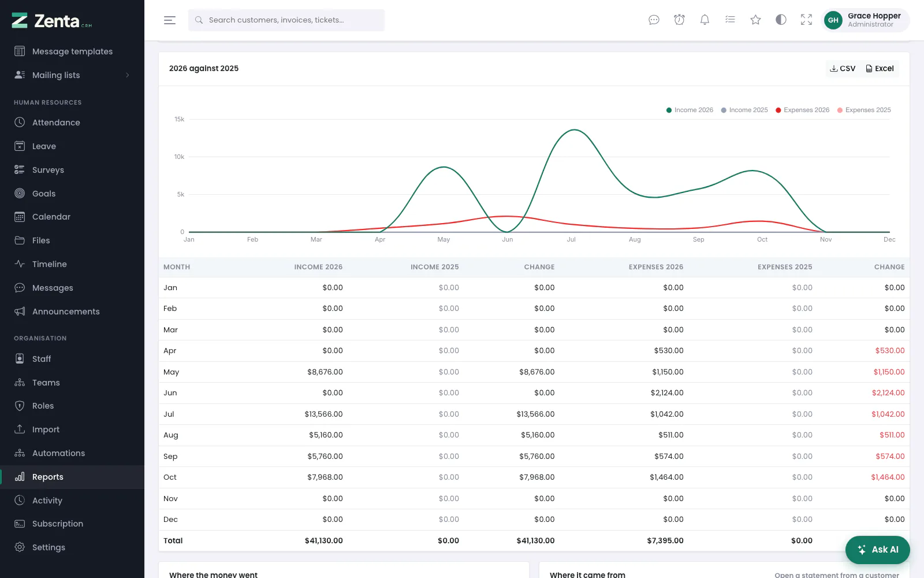Toggle Income 2026 legend series
924x578 pixels.
point(690,110)
